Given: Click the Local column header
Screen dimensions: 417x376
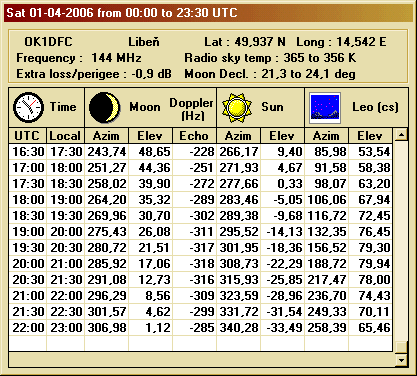Looking at the screenshot, I should coord(65,136).
